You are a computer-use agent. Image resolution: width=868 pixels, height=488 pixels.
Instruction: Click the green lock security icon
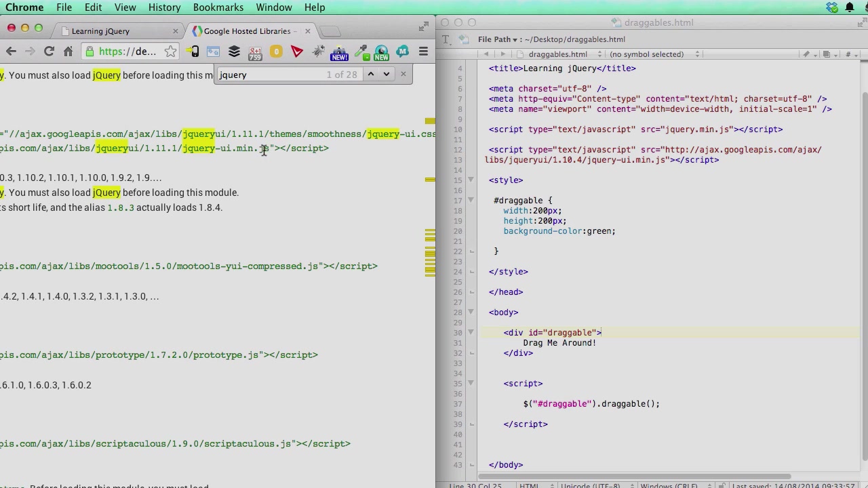(x=89, y=52)
